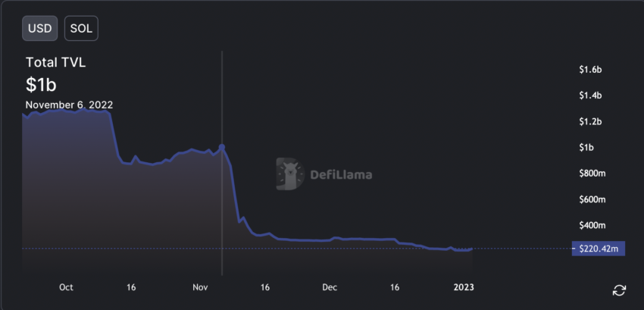Click the $400m y-axis label
This screenshot has width=644, height=310.
pyautogui.click(x=592, y=225)
